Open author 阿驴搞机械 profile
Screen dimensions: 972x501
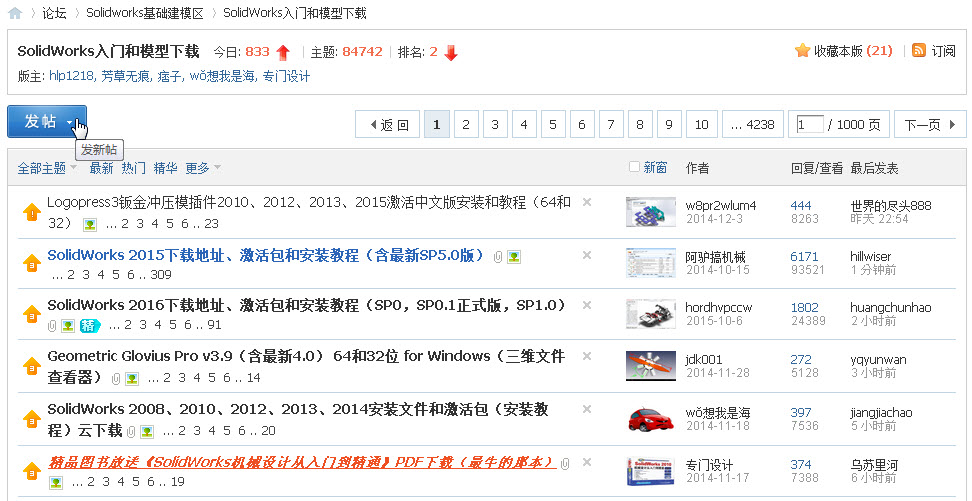click(x=715, y=256)
